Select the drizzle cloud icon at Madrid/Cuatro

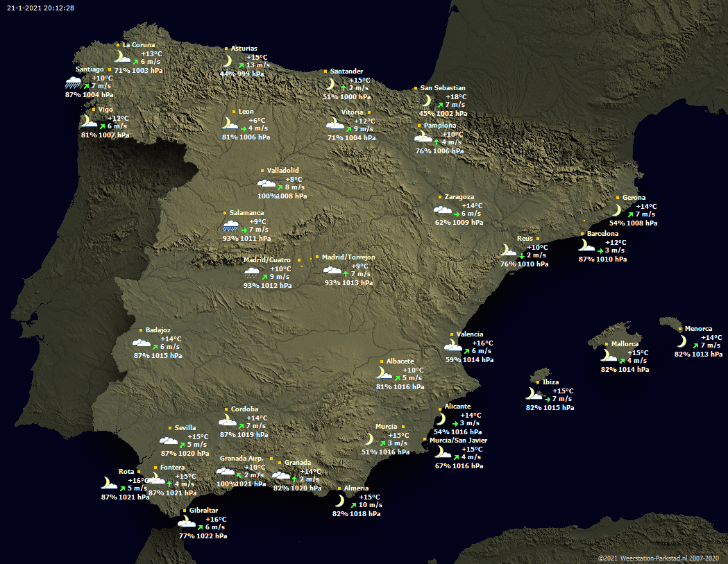[252, 273]
